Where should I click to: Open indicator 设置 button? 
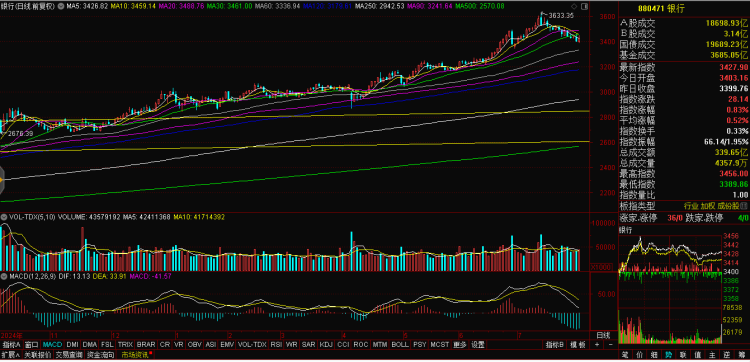click(x=477, y=344)
